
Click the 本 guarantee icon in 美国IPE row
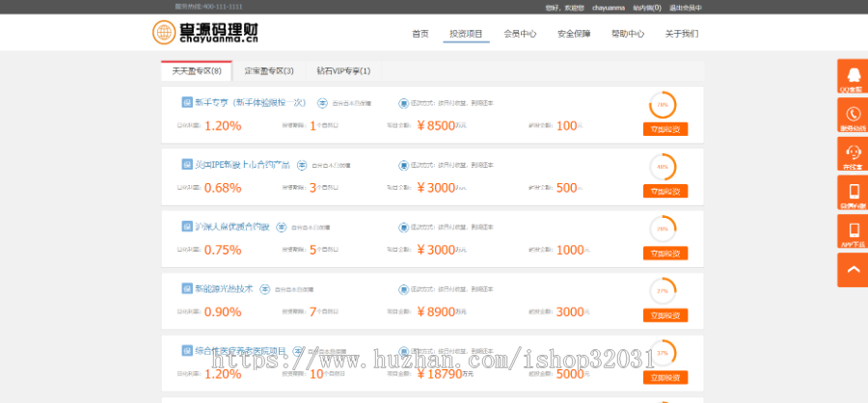click(302, 165)
